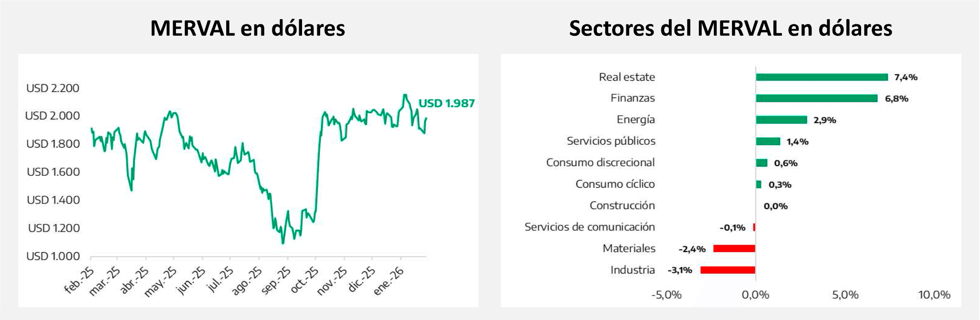Click the "USD 2.200" y-axis label
Viewport: 980px width, 320px height.
[53, 88]
